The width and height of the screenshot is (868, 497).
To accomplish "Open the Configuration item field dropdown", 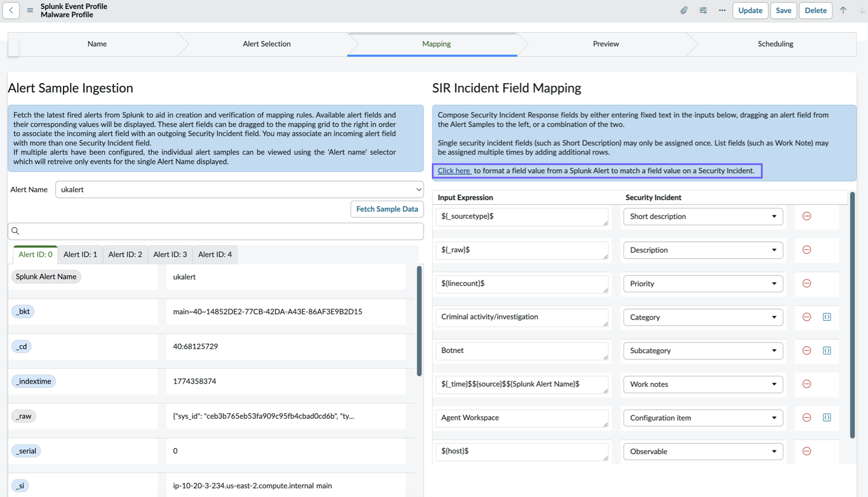I will (703, 418).
